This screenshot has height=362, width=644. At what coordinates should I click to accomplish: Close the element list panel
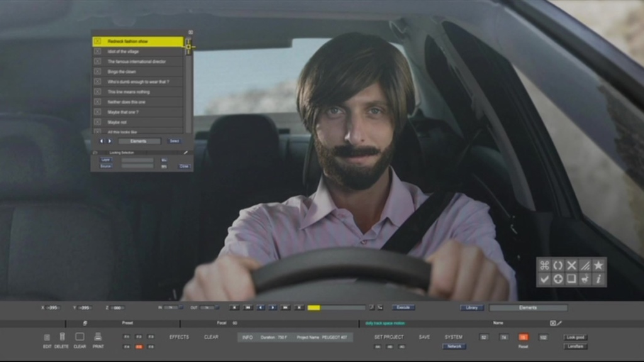point(191,32)
